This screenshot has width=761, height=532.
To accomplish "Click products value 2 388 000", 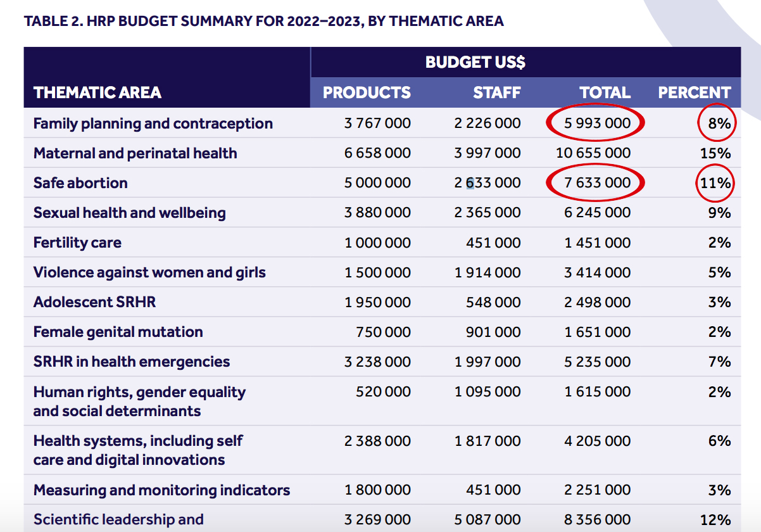I will (x=377, y=441).
